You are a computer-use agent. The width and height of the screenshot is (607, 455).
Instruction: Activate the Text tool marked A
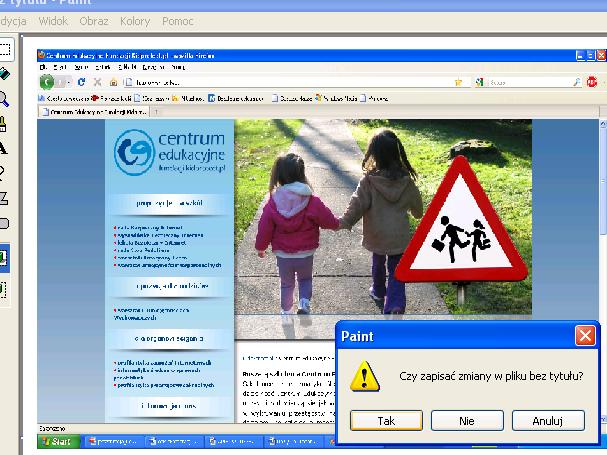pyautogui.click(x=3, y=148)
